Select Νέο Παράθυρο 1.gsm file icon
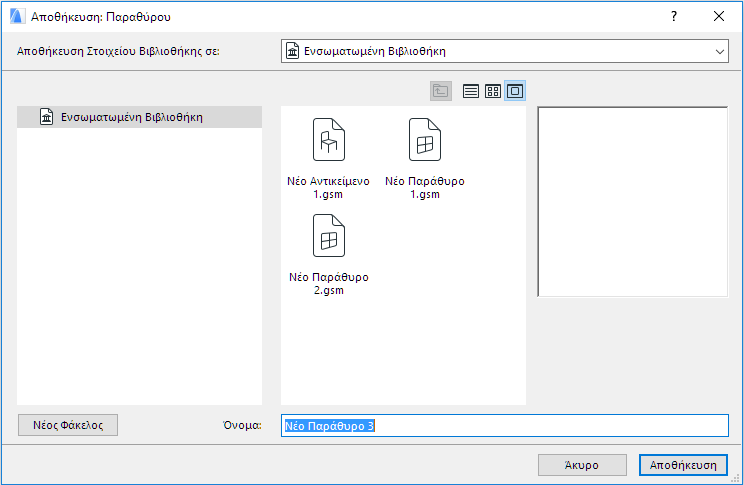Viewport: 744px width, 485px height. point(425,140)
